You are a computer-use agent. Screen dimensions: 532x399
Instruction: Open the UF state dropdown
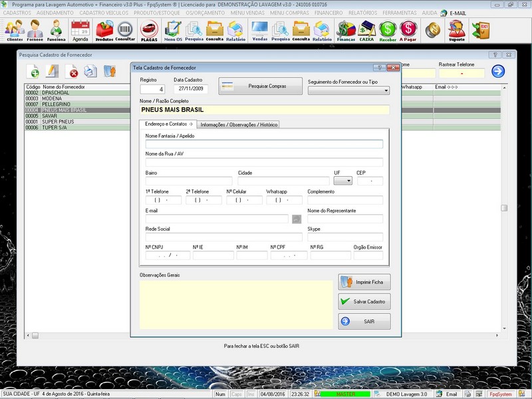click(x=343, y=181)
